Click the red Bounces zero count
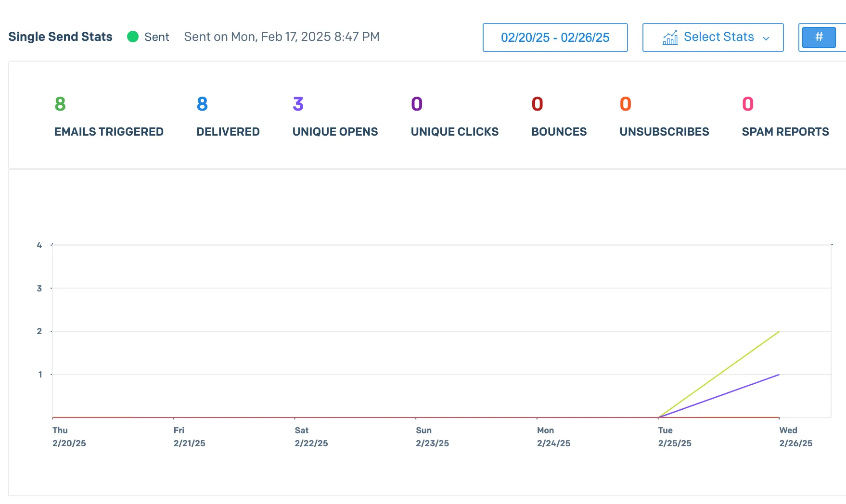 coord(537,104)
